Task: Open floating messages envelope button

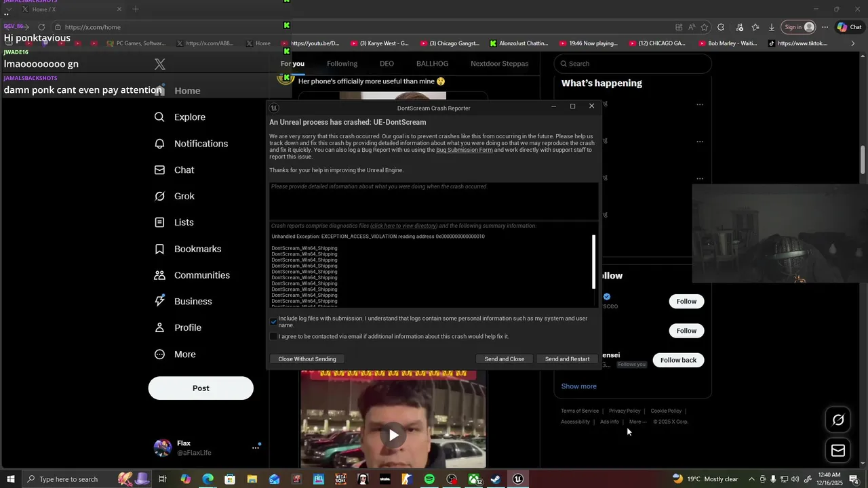Action: coord(838,451)
